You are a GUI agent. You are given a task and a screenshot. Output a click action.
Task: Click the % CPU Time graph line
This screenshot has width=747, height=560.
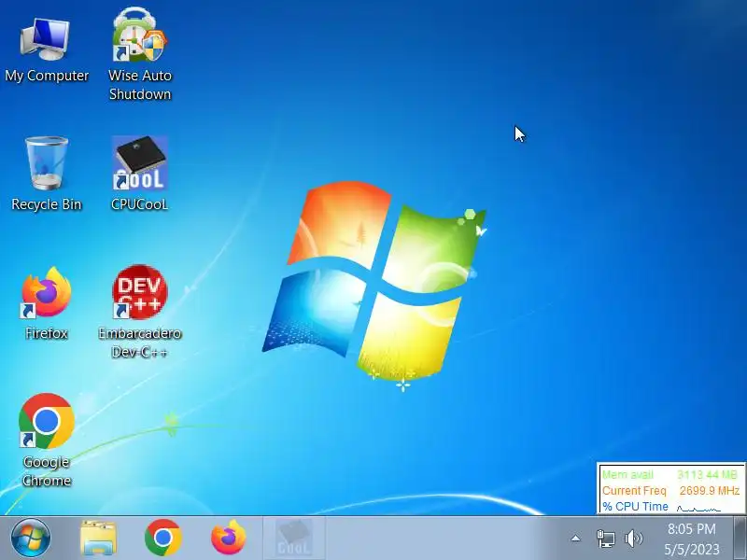[698, 508]
